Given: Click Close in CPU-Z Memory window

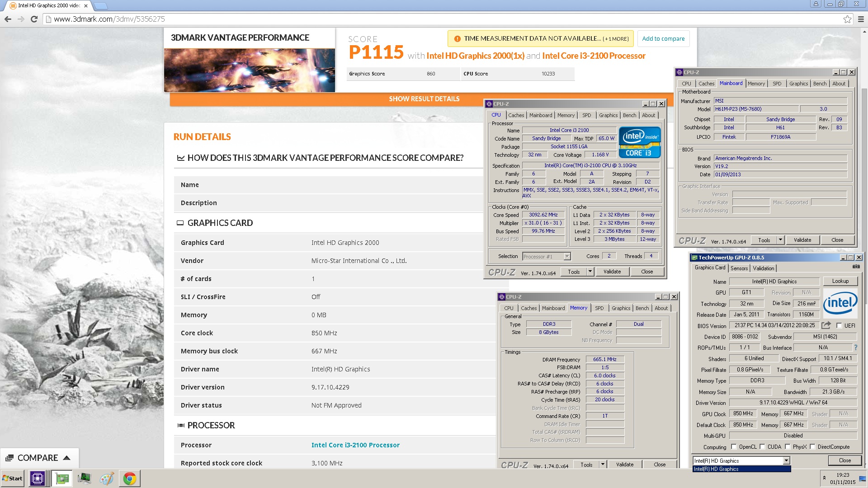Looking at the screenshot, I should (659, 465).
